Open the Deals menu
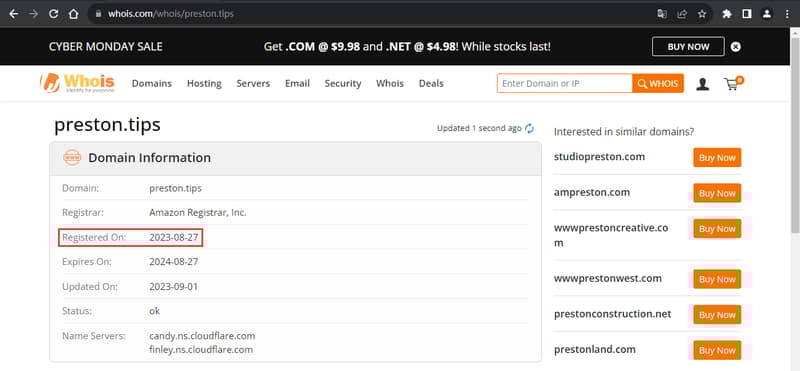The width and height of the screenshot is (800, 371). [x=431, y=83]
